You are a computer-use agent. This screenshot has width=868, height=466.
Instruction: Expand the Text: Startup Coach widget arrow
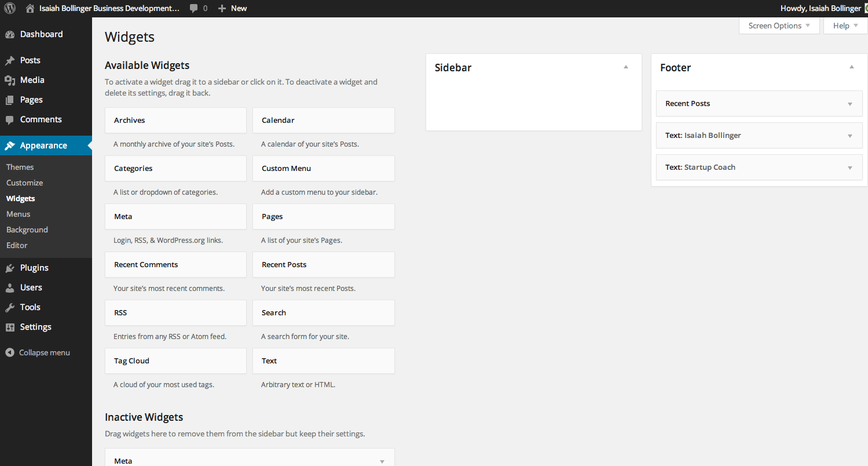pyautogui.click(x=850, y=168)
